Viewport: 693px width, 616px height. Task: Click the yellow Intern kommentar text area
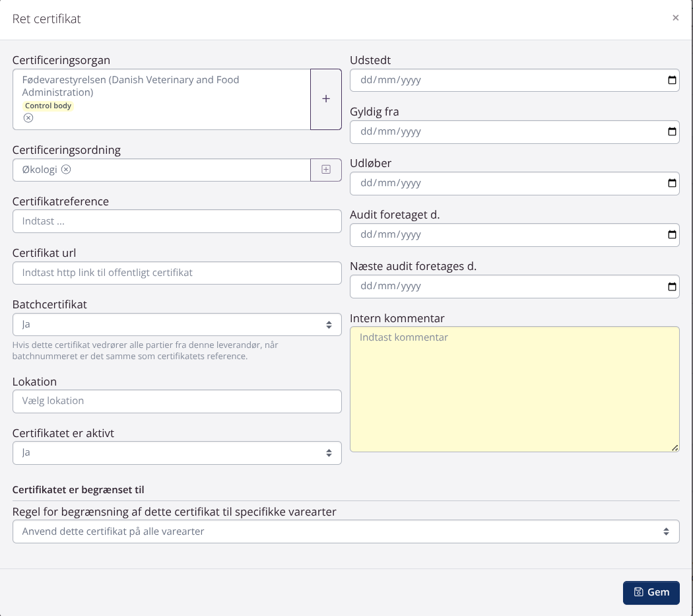point(514,390)
